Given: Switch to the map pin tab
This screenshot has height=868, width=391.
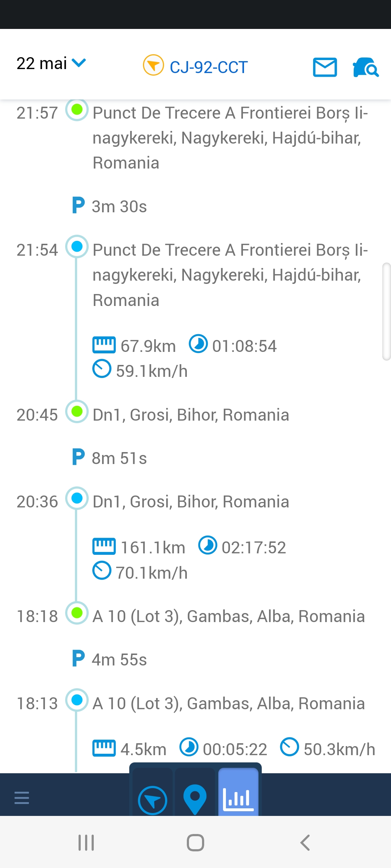Looking at the screenshot, I should coord(195,799).
